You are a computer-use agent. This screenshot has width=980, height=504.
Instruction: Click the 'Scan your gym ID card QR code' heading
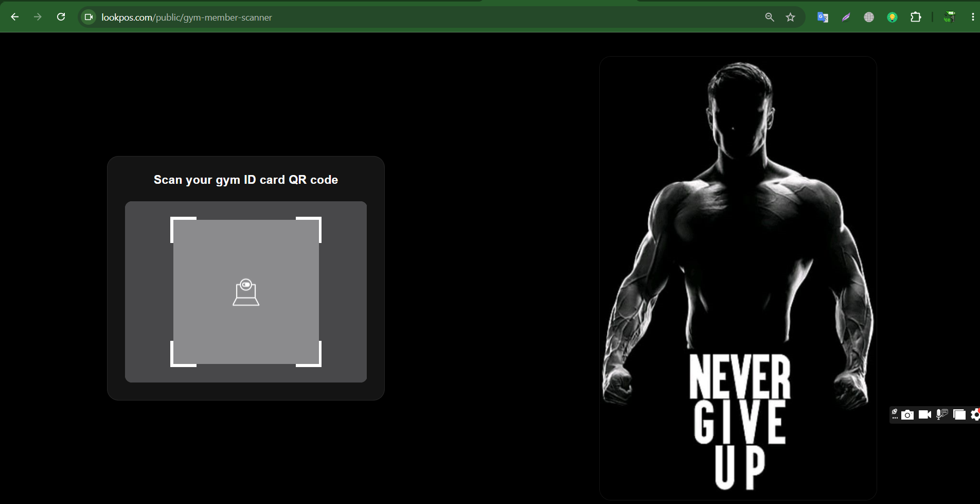pyautogui.click(x=246, y=180)
